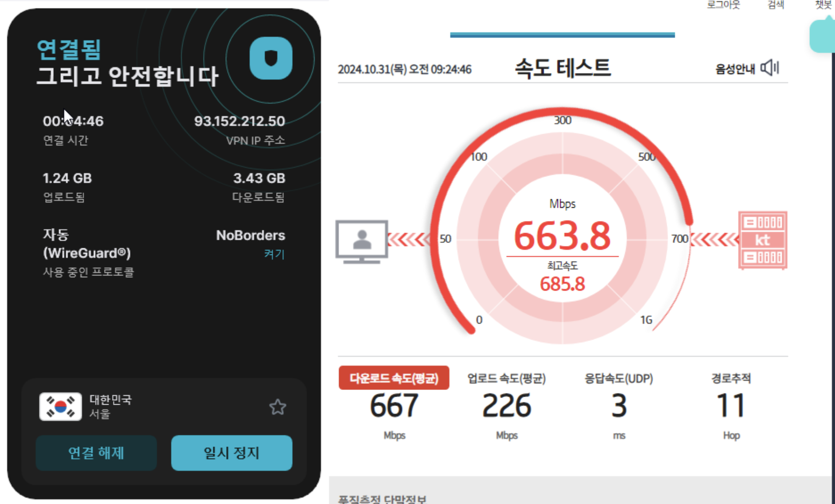Click the VPN shield status icon
The height and width of the screenshot is (504, 835).
pyautogui.click(x=271, y=58)
